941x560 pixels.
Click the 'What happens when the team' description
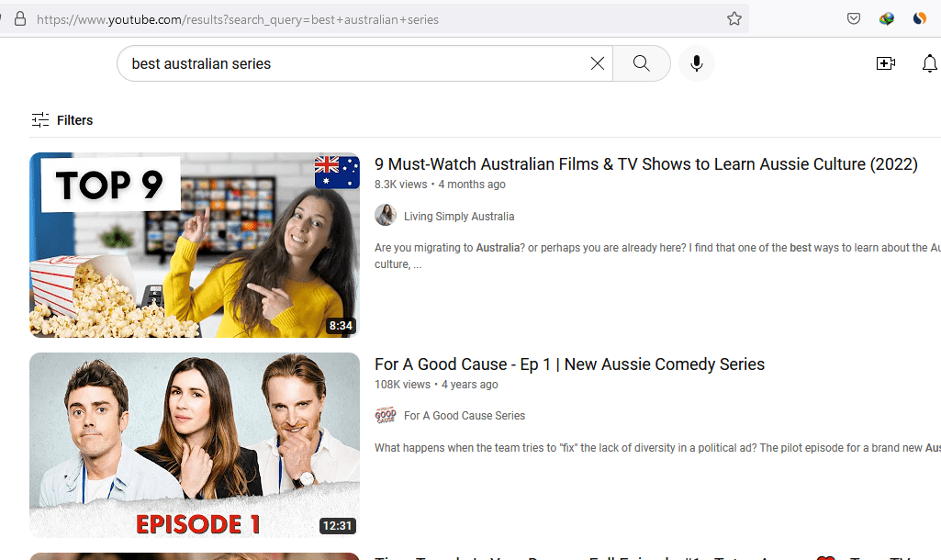[657, 448]
